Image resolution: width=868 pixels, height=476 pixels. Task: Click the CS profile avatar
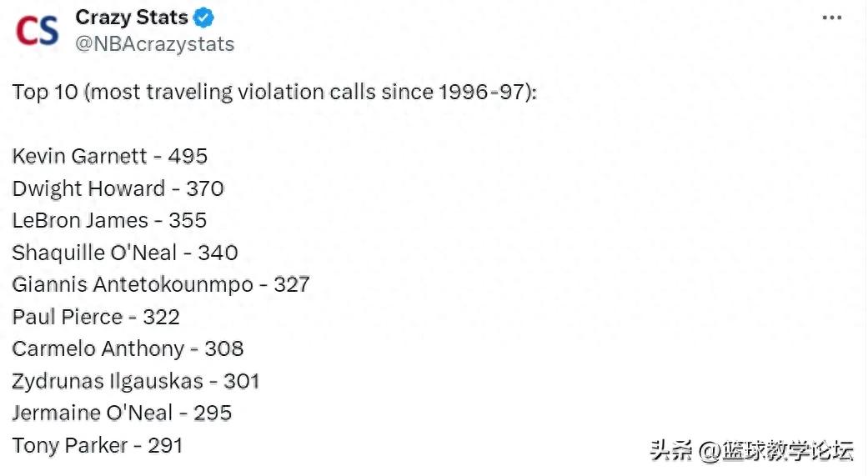tap(37, 31)
